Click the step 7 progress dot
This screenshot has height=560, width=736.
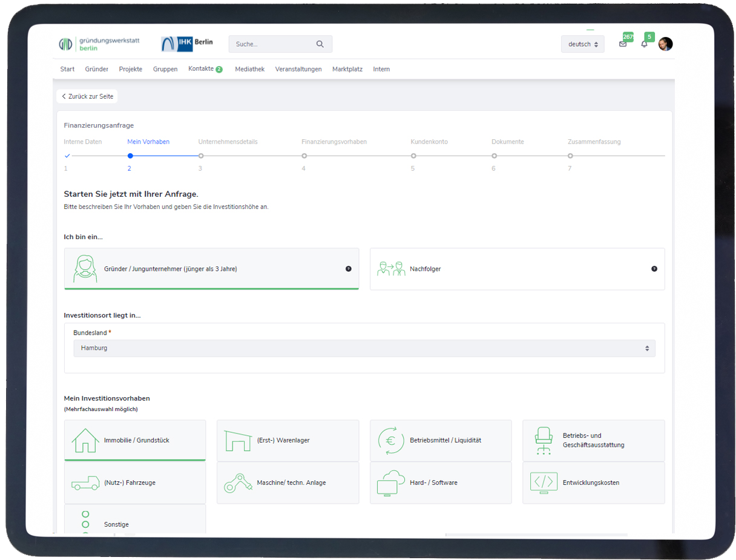coord(570,156)
